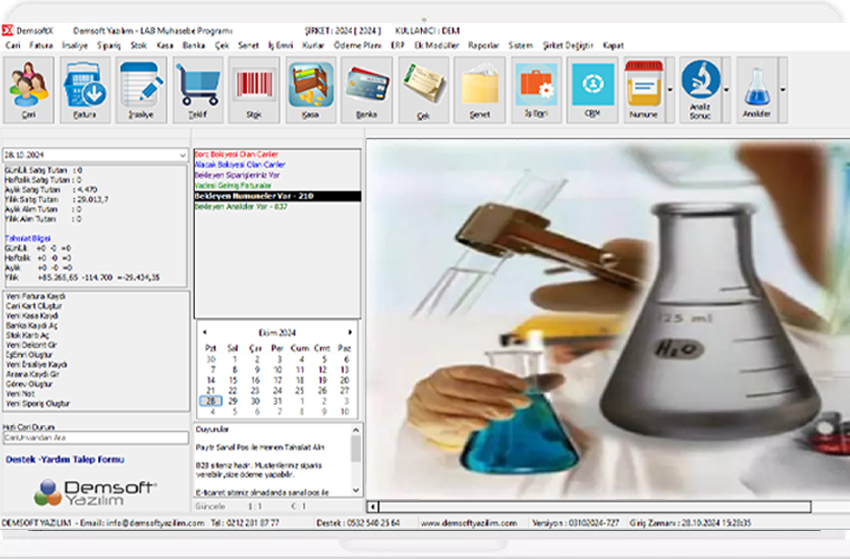
Task: Open the Cari accounts toolbar icon
Action: (x=29, y=89)
